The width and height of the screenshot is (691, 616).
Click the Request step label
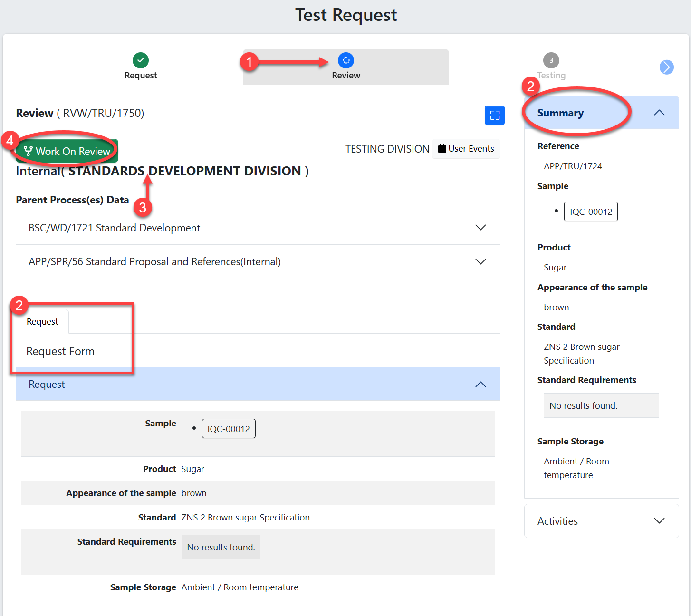(141, 76)
